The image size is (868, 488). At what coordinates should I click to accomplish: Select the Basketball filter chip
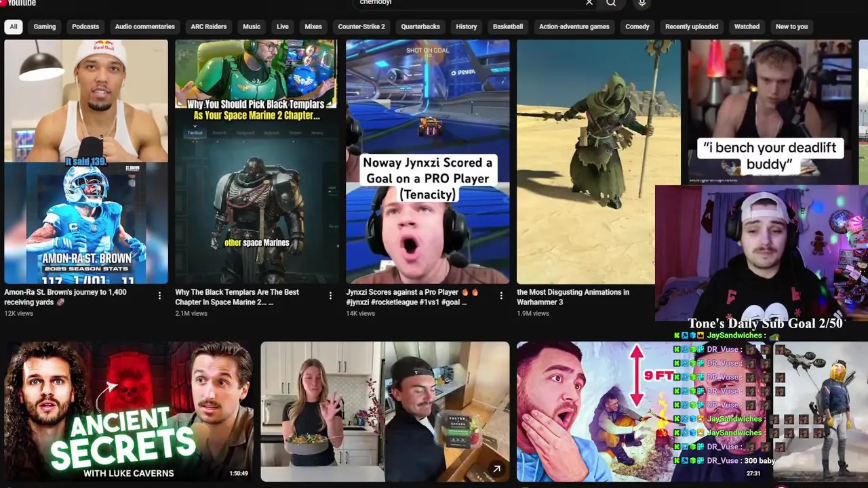(x=508, y=26)
